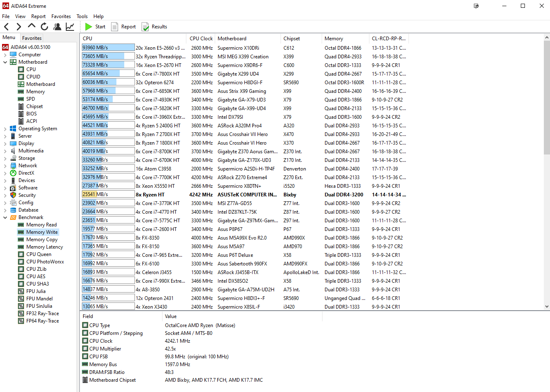Expand the Display tree node
The width and height of the screenshot is (550, 392).
pos(5,143)
